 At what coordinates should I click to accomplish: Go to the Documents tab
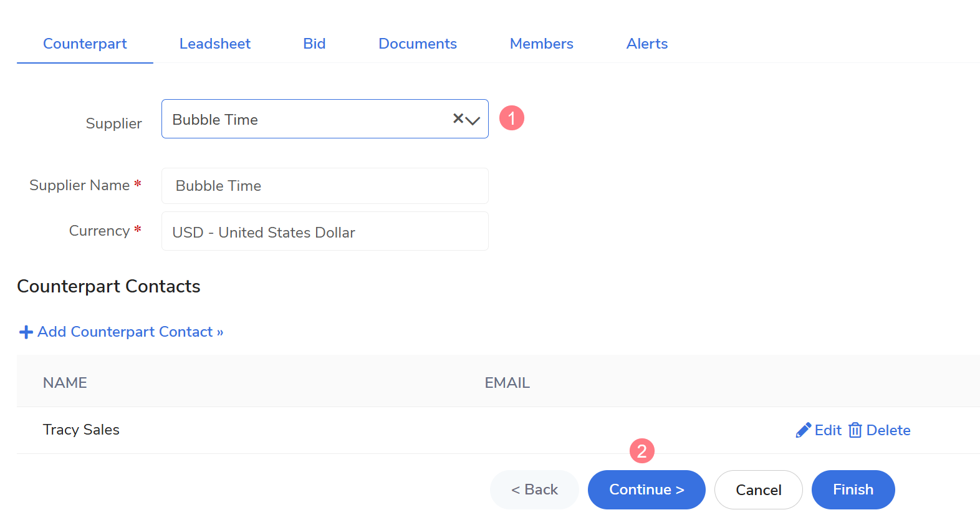click(418, 44)
